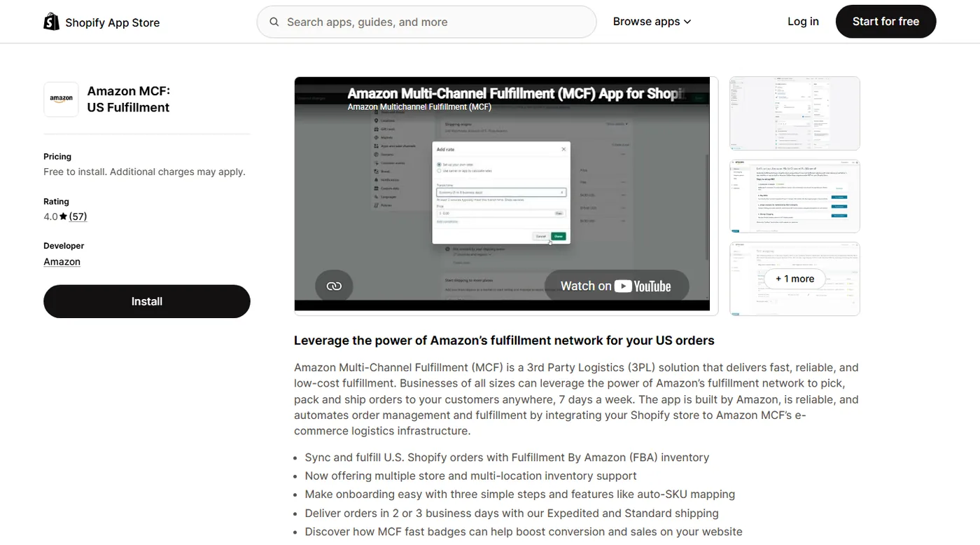Click the 'Leverage the power of Amazon's fulfillment' heading

[x=504, y=340]
